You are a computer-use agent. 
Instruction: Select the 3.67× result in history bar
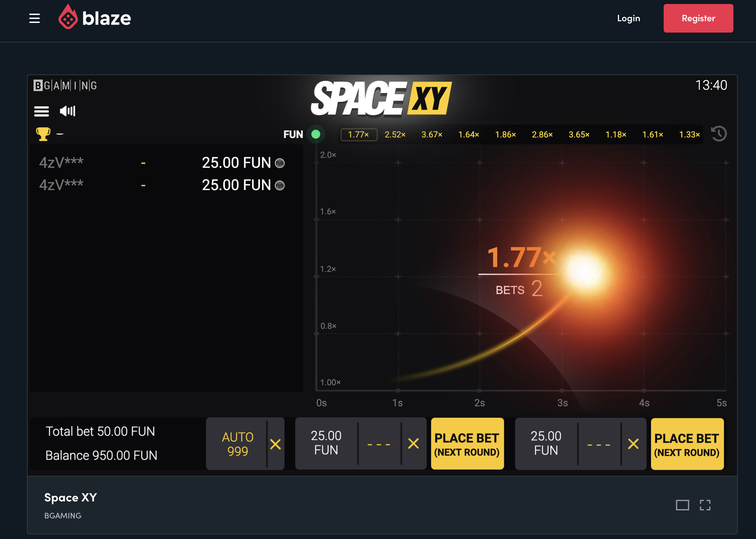(x=432, y=135)
